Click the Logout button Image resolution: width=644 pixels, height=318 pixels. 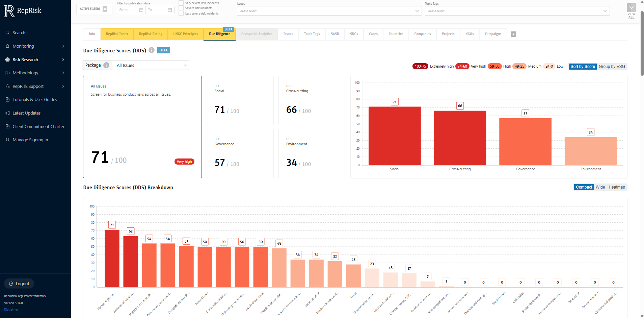[19, 284]
